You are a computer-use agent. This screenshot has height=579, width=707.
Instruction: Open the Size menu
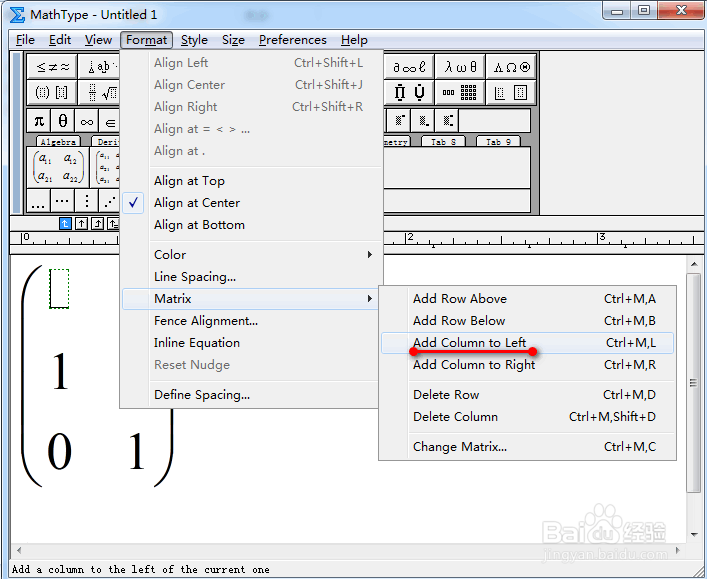pos(233,40)
